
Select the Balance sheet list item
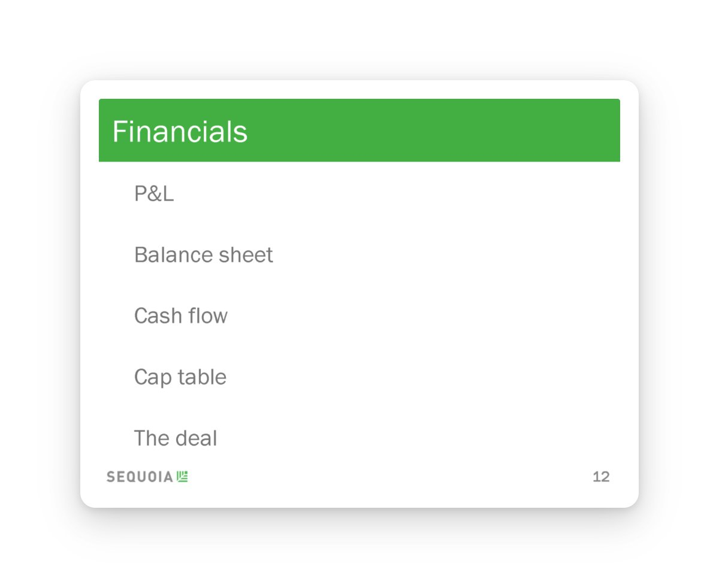coord(203,255)
